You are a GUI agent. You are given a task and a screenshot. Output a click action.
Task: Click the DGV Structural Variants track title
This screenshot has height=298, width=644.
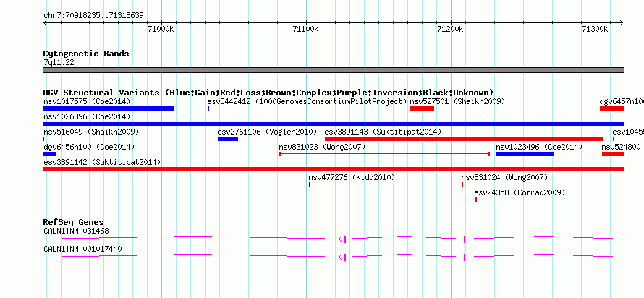[268, 93]
